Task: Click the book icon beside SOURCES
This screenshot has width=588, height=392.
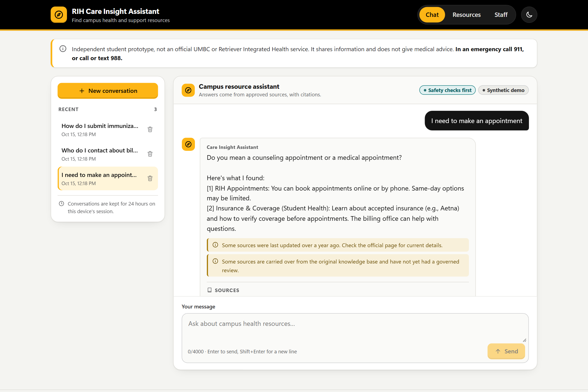Action: (x=210, y=290)
